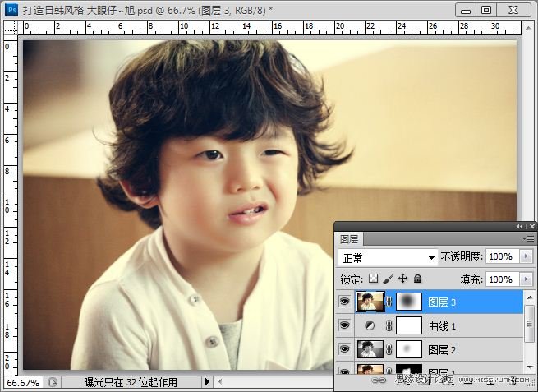
Task: Select the 图层 2 layer name
Action: click(442, 350)
